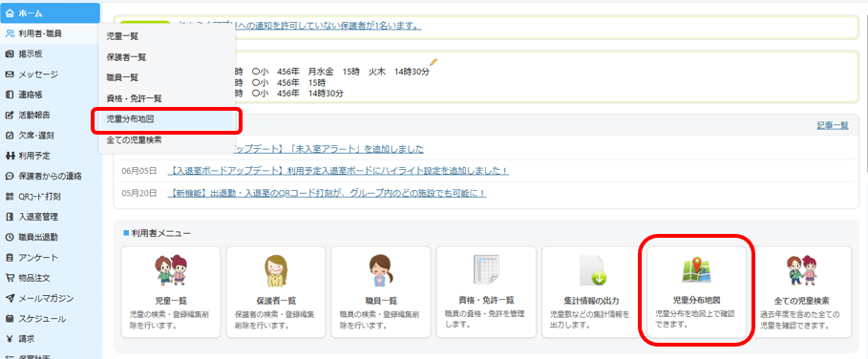
Task: Click the 入退室管理 door icon
Action: [x=10, y=217]
